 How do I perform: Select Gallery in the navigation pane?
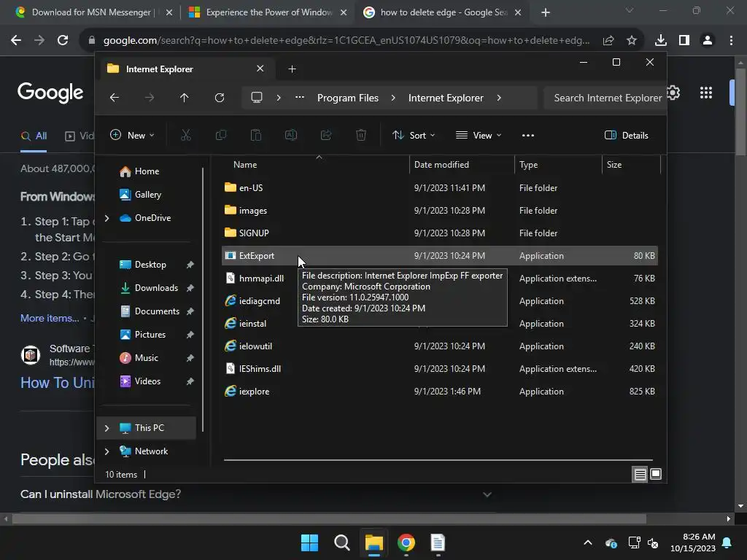click(x=147, y=194)
